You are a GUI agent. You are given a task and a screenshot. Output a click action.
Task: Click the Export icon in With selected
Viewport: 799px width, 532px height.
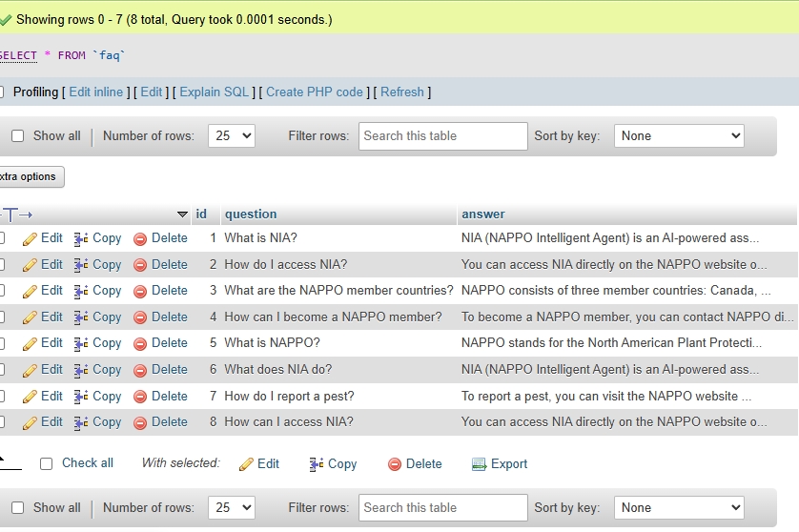pyautogui.click(x=479, y=464)
